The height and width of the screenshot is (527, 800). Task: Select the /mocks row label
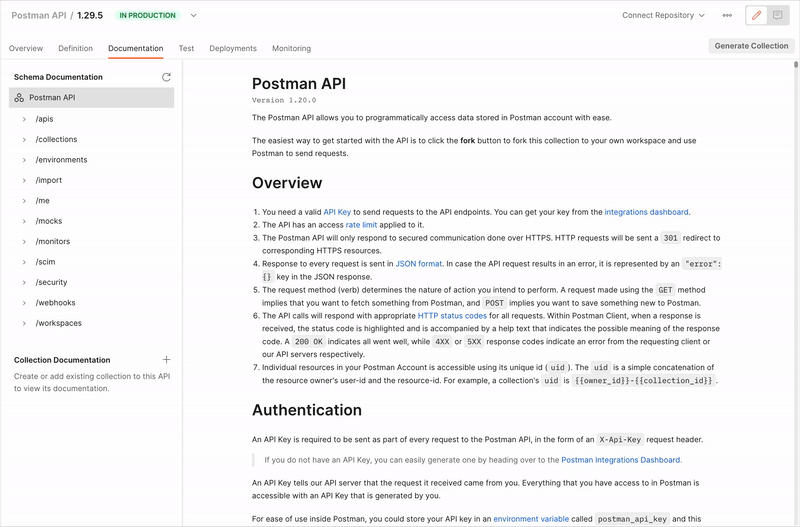(x=49, y=221)
